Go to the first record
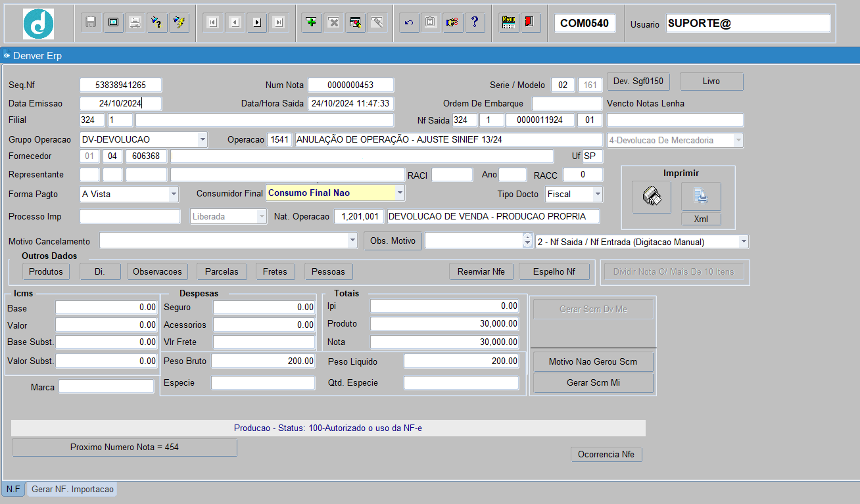Screen dimensions: 860x504 click(212, 22)
